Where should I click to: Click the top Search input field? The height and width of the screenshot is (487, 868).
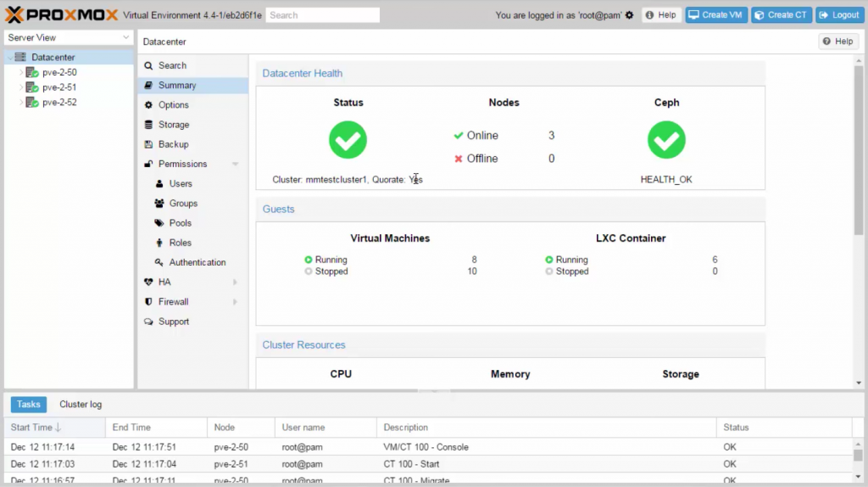322,15
